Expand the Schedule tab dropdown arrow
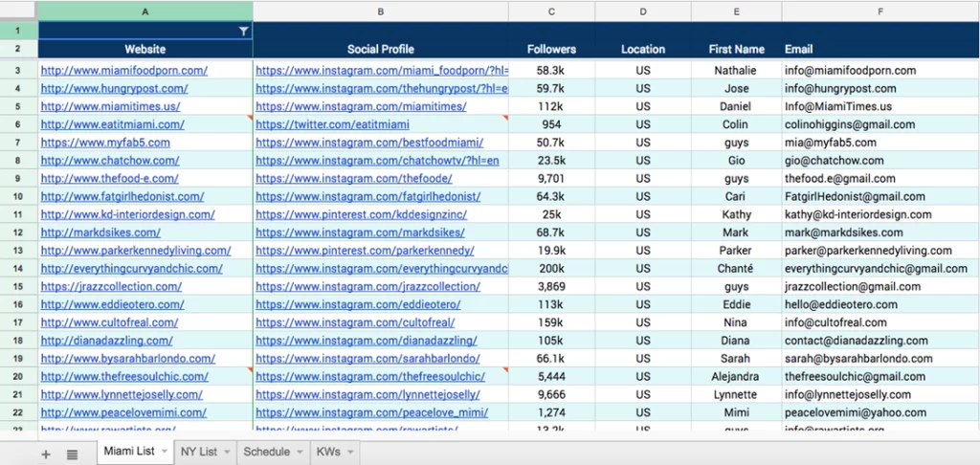This screenshot has height=465, width=980. tap(300, 452)
